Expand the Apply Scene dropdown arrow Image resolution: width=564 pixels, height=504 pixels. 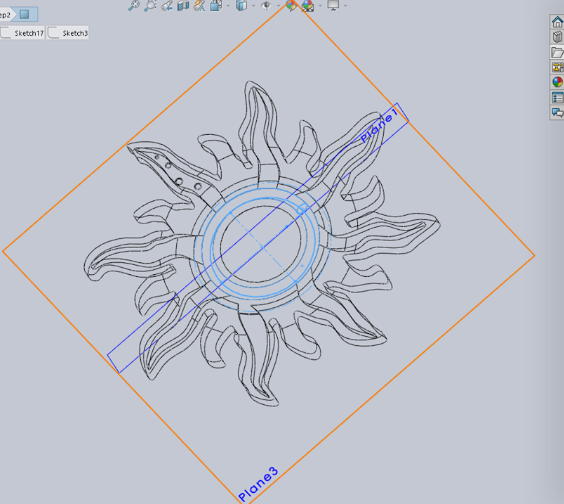[320, 6]
